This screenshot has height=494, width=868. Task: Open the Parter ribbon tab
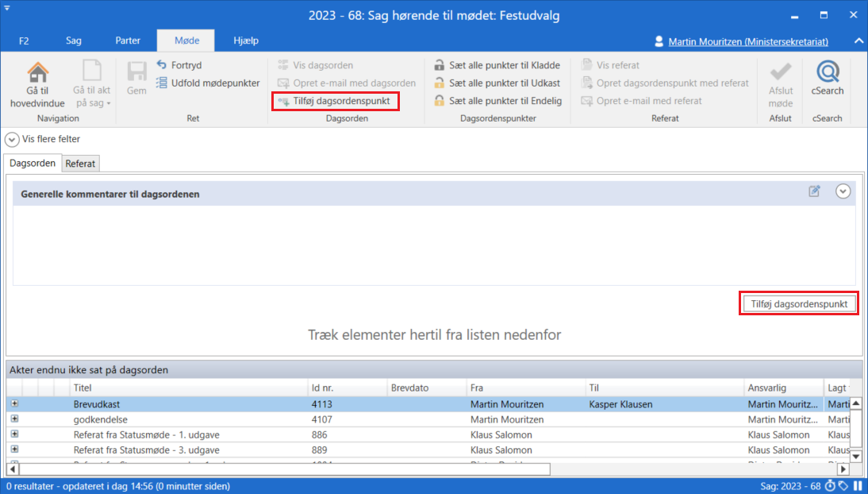(128, 41)
